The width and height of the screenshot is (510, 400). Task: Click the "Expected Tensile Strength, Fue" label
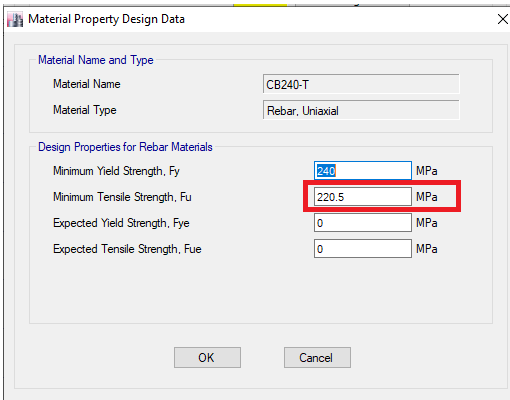click(x=127, y=249)
